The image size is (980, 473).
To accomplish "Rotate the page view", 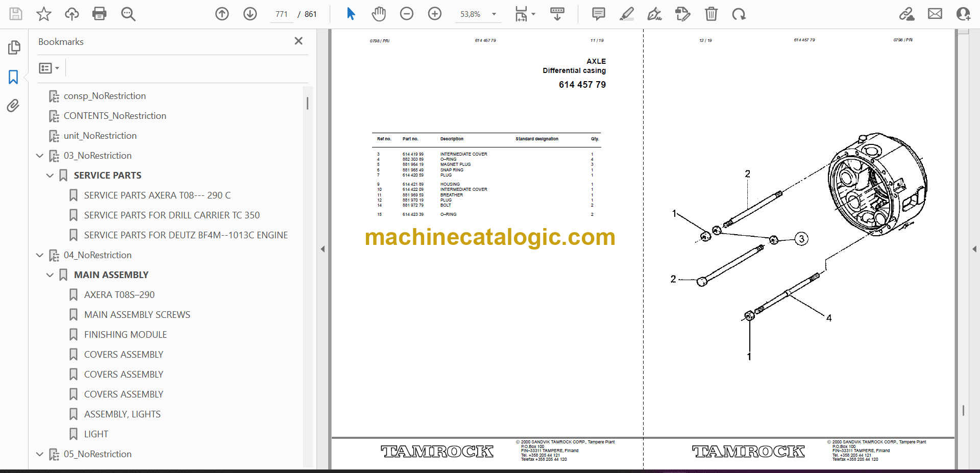I will 739,14.
